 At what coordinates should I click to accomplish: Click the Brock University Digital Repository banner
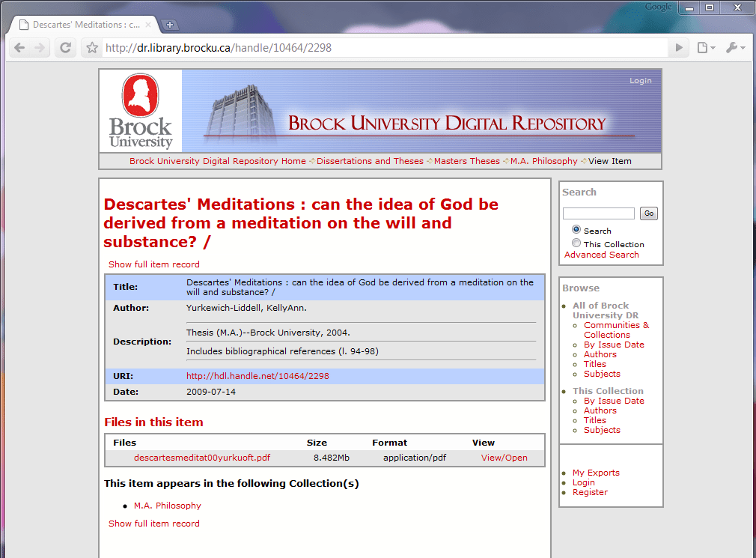click(421, 111)
